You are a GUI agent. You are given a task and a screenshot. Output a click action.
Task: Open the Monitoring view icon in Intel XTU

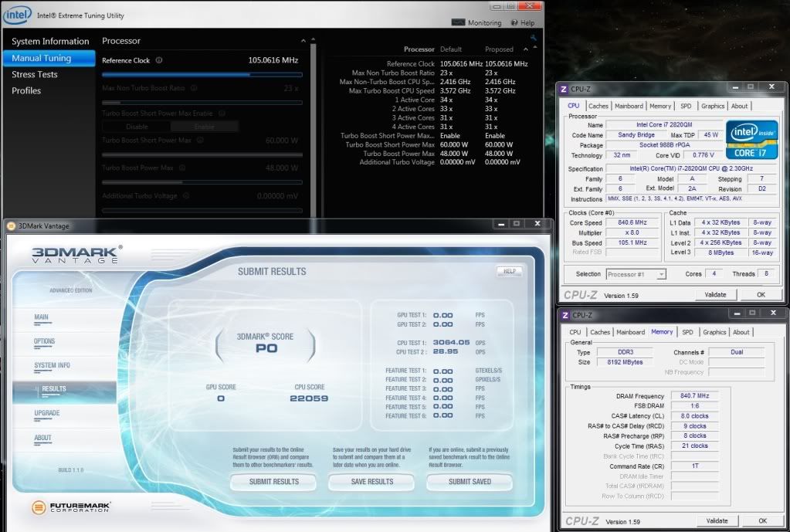point(458,22)
